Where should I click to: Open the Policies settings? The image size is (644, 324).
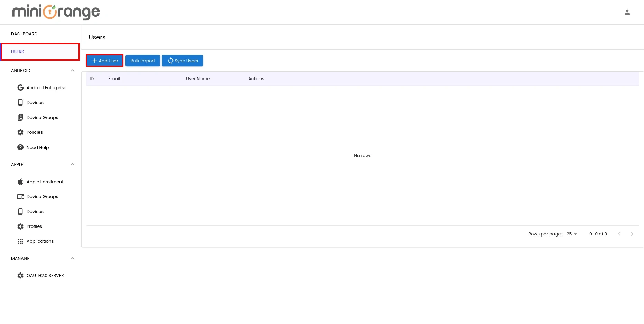tap(34, 132)
